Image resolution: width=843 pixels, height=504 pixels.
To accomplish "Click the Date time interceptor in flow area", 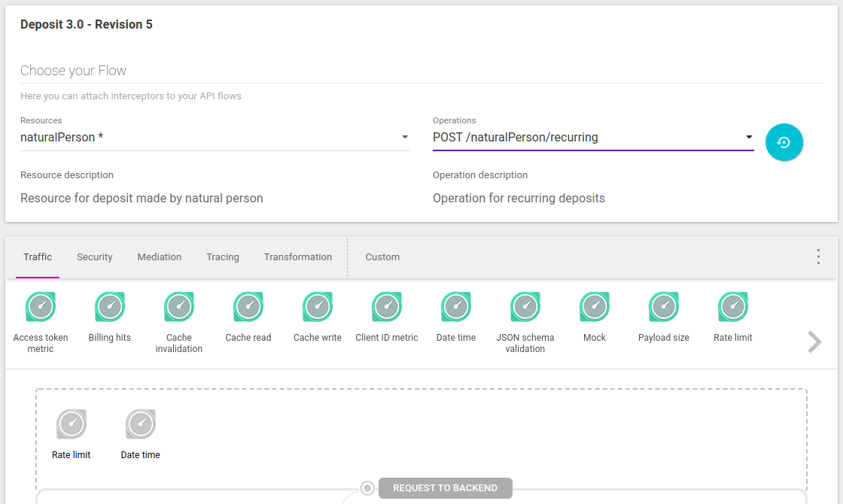I will pos(141,425).
